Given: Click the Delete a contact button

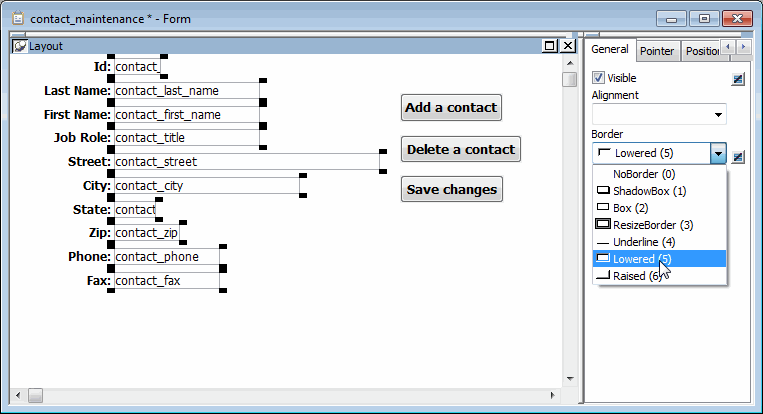Looking at the screenshot, I should coord(461,149).
